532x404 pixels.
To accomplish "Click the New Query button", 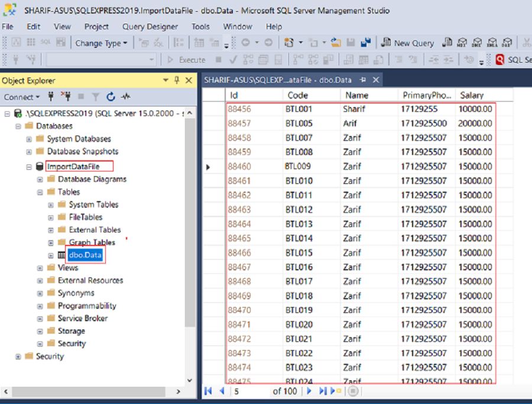I will tap(407, 43).
